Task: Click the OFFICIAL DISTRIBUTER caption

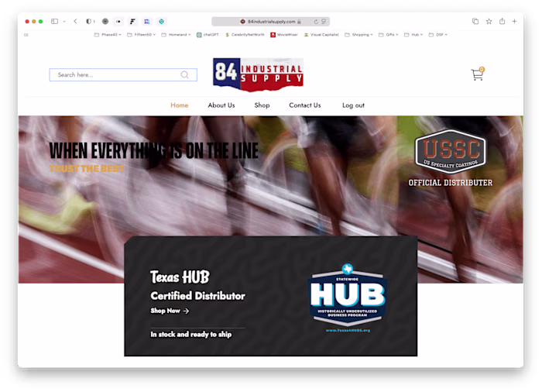Action: [451, 183]
